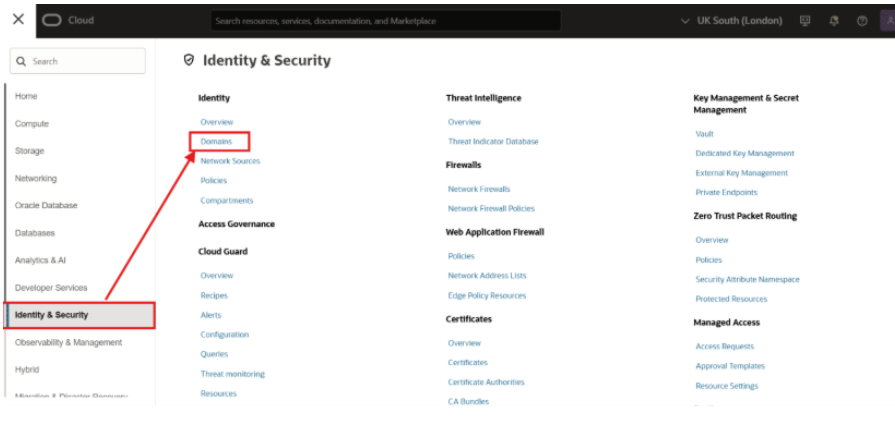Open the developer tools icon in header
The height and width of the screenshot is (433, 895).
coord(806,21)
